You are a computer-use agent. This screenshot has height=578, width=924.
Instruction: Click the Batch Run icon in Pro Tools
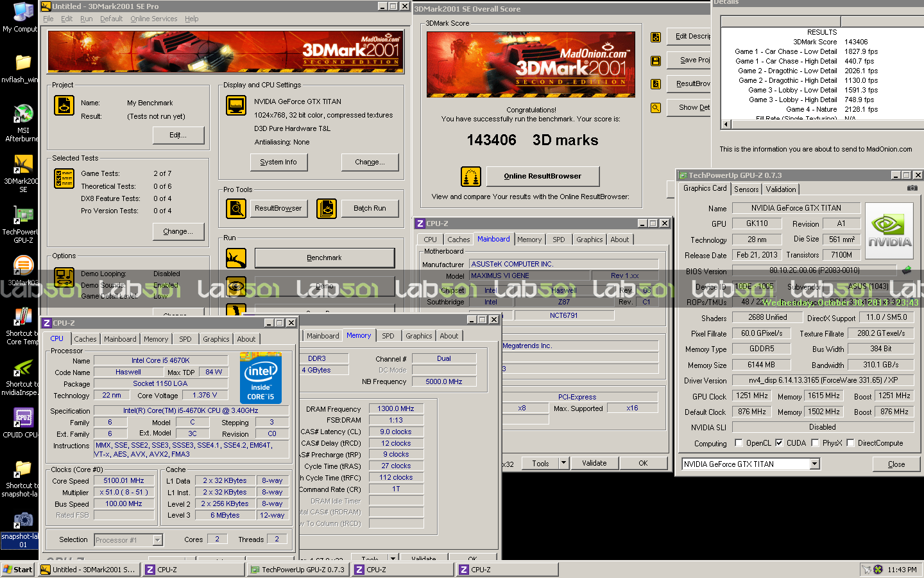pyautogui.click(x=327, y=209)
